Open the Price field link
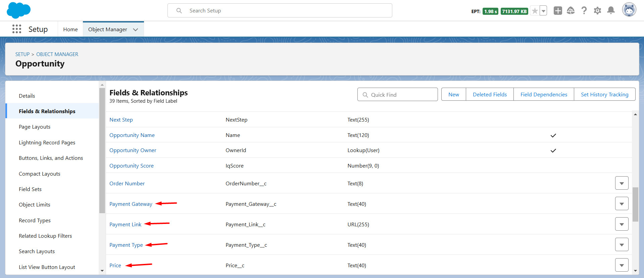This screenshot has width=644, height=278. (x=115, y=266)
